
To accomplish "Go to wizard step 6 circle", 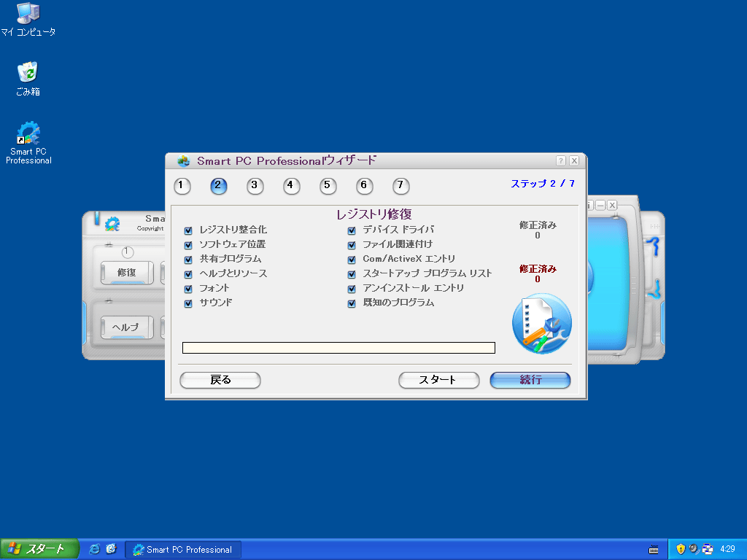I will (365, 186).
